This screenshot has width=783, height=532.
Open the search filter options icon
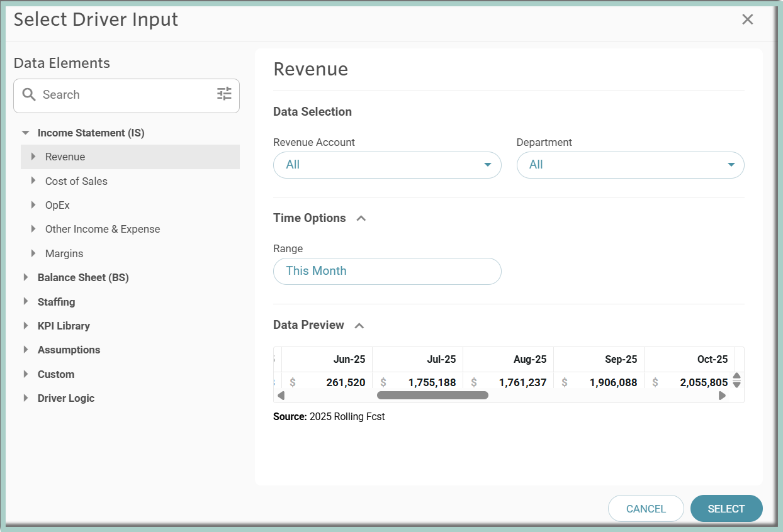[224, 94]
